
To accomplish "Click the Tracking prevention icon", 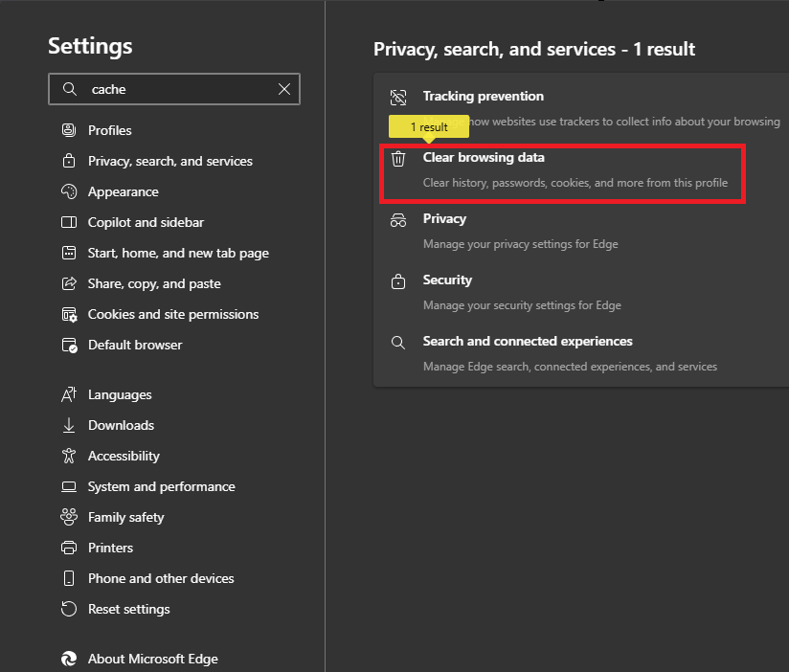I will 398,97.
